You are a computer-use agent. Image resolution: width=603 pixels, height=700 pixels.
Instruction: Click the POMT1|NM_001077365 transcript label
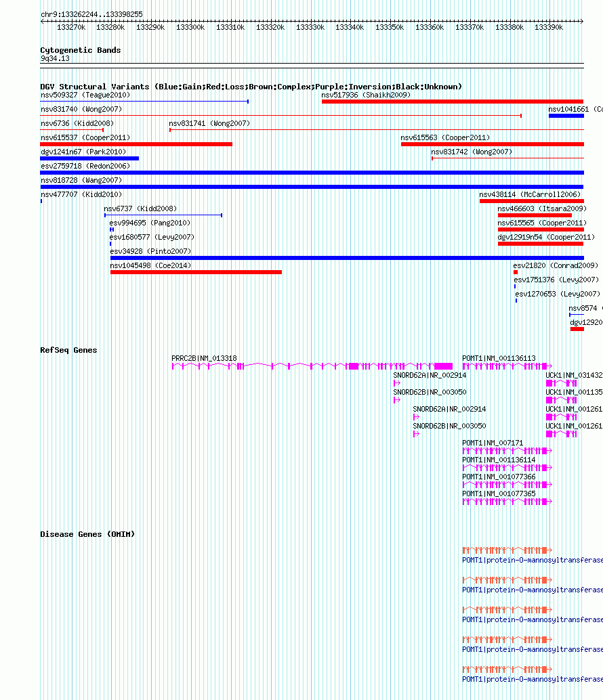coord(499,494)
